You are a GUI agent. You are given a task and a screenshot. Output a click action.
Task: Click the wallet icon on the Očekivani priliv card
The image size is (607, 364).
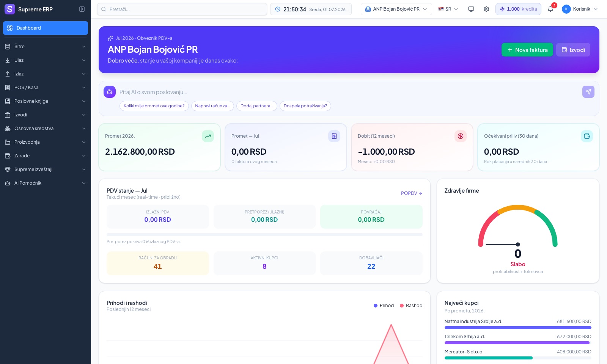pyautogui.click(x=587, y=136)
